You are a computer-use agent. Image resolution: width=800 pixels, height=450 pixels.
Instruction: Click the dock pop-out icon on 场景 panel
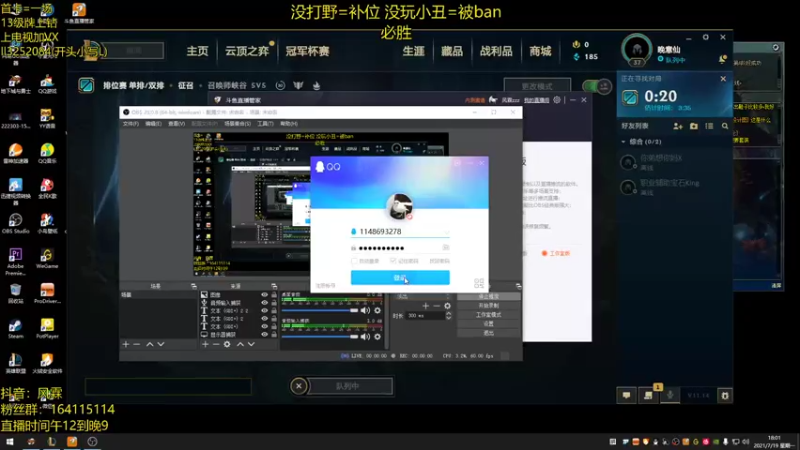(193, 286)
